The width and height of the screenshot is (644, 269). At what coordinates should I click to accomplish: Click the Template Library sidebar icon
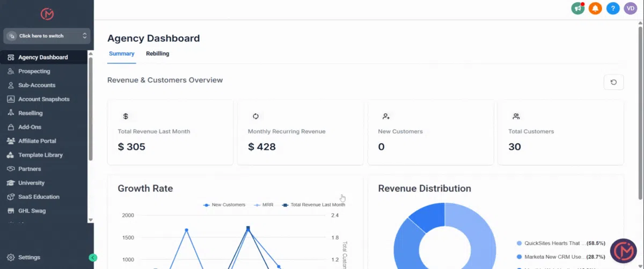click(11, 155)
